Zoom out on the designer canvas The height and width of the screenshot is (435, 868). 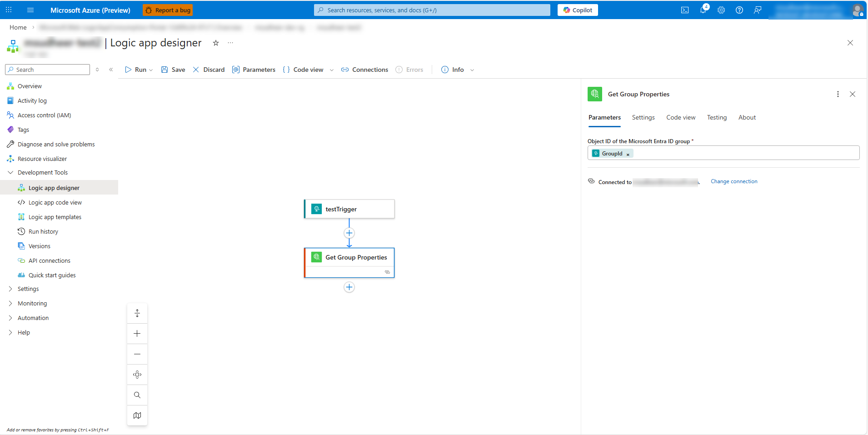(x=137, y=354)
